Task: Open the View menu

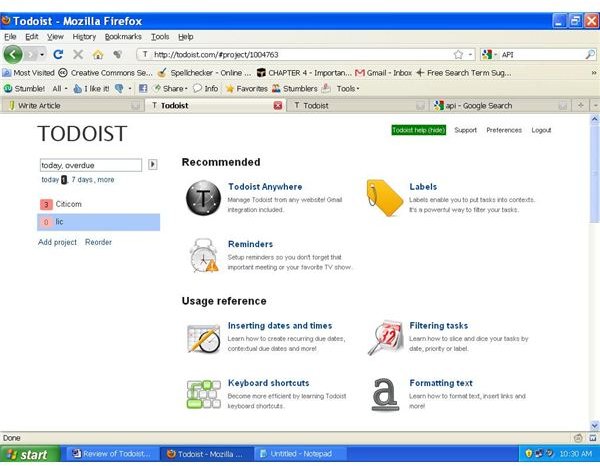Action: click(55, 37)
